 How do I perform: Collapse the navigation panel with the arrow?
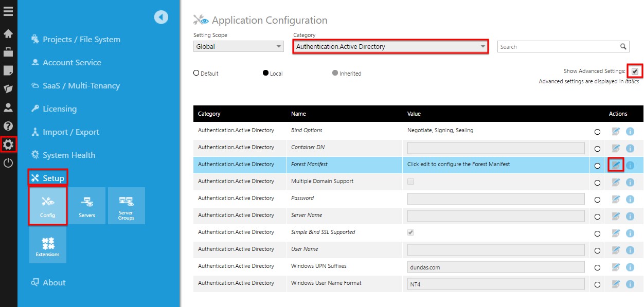click(160, 17)
